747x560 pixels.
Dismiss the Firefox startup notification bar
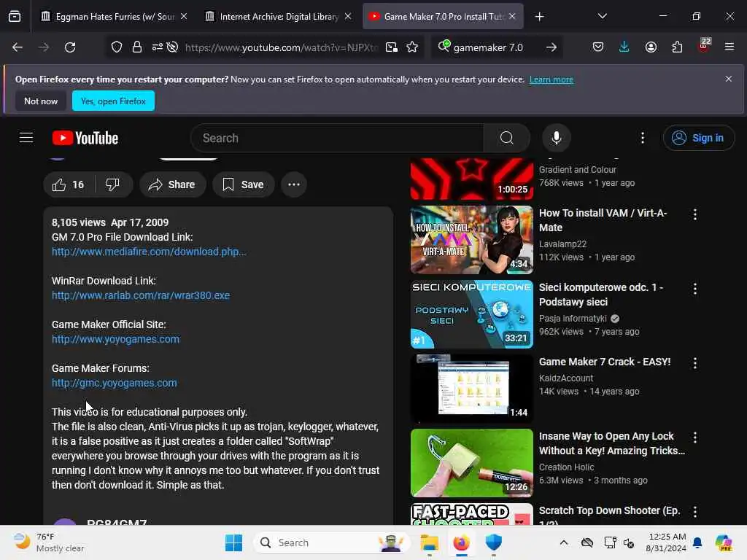point(729,79)
